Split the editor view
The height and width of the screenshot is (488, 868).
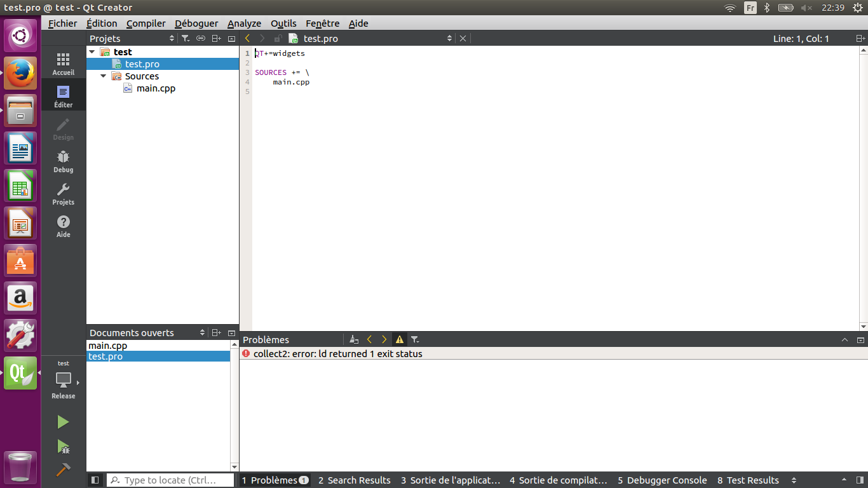point(860,39)
